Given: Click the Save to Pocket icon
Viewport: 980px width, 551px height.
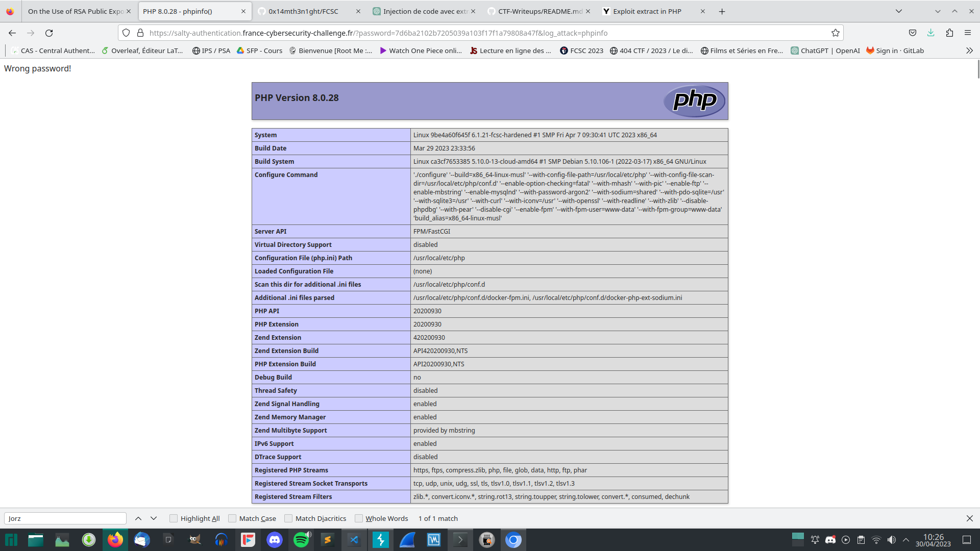Looking at the screenshot, I should 913,33.
